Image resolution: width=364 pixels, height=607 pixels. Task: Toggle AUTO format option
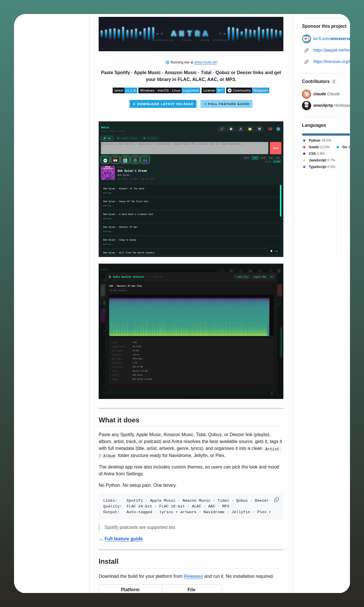point(246,158)
